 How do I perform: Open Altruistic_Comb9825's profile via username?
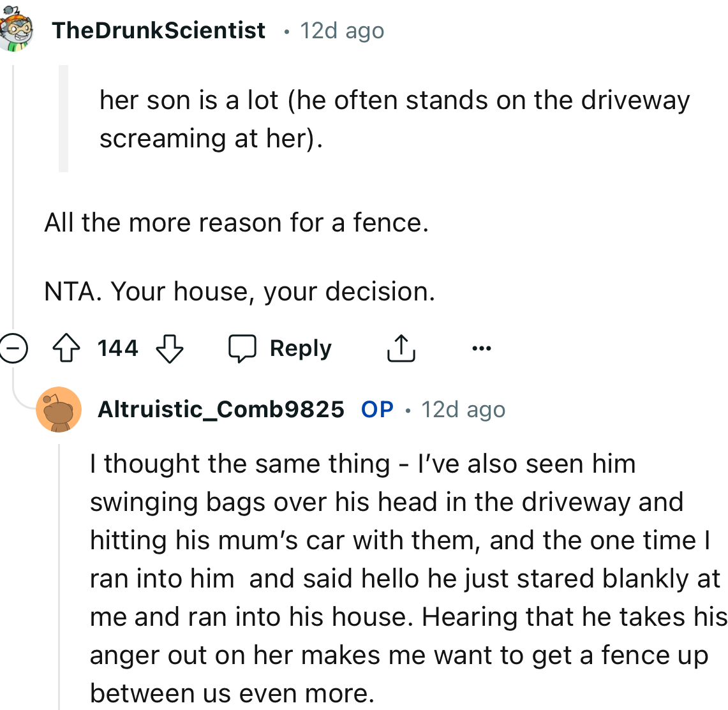click(x=221, y=409)
